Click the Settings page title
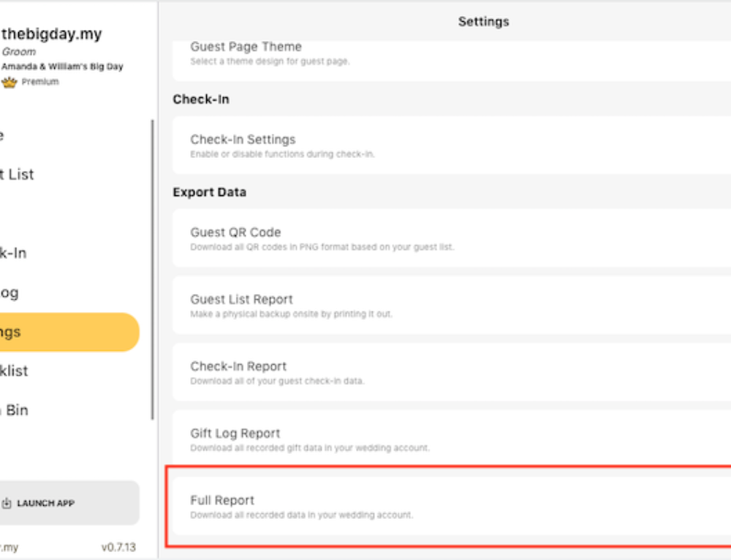This screenshot has height=560, width=731. (483, 22)
